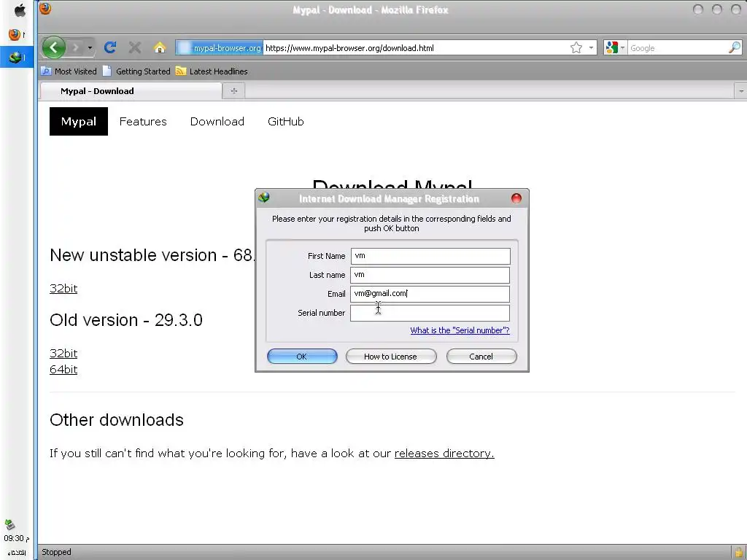Click the Firefox icon in title bar

(x=45, y=9)
